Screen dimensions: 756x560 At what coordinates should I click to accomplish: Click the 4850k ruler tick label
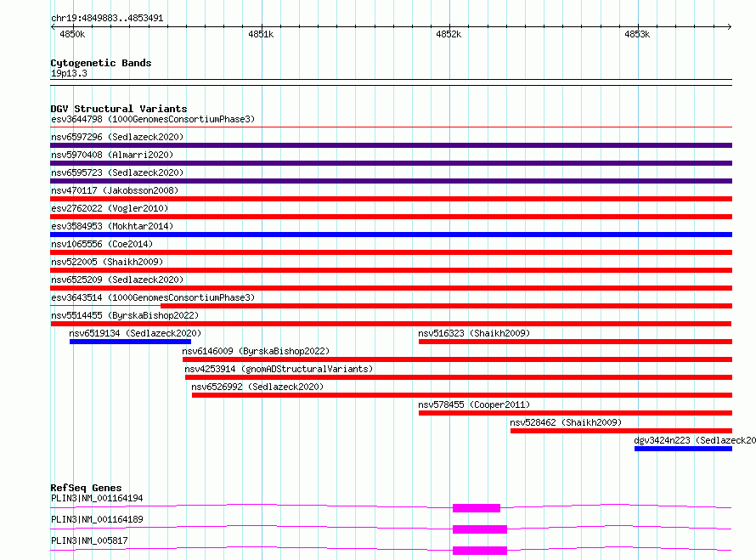[x=72, y=34]
